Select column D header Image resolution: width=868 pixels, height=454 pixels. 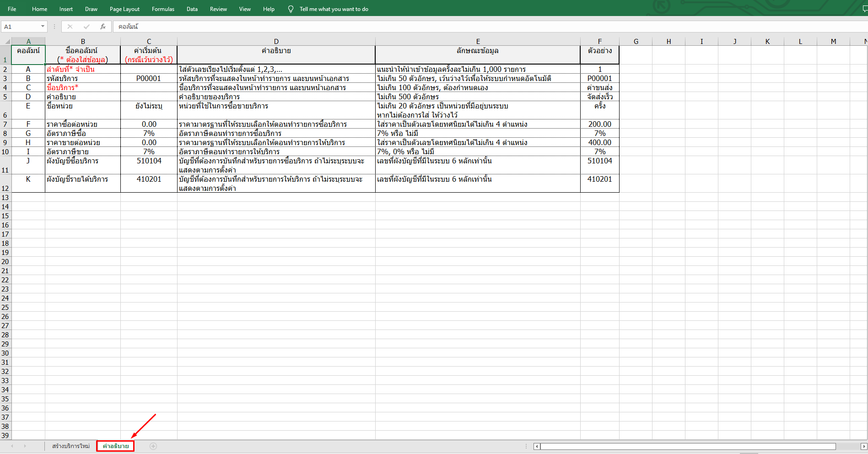(x=276, y=41)
